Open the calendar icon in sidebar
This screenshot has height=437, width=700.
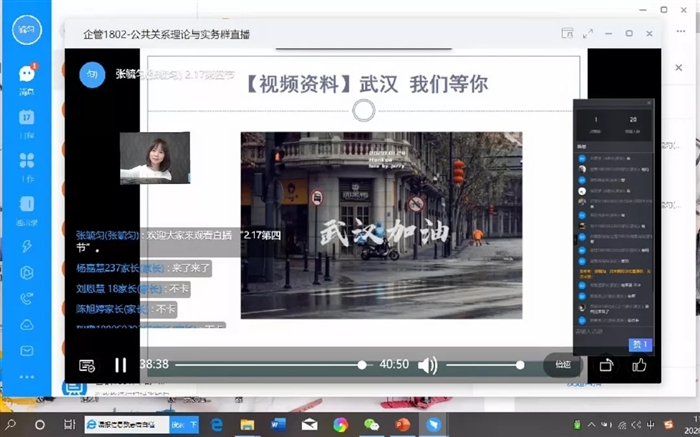27,117
